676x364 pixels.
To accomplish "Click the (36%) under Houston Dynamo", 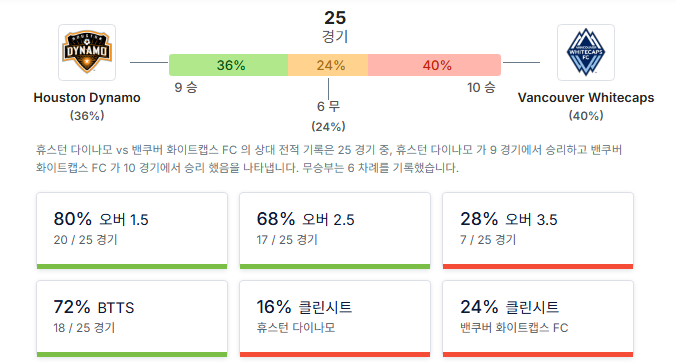I will pyautogui.click(x=87, y=116).
